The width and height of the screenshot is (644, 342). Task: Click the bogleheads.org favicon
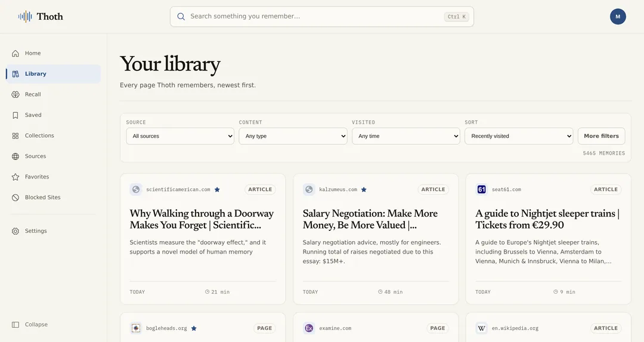click(136, 328)
